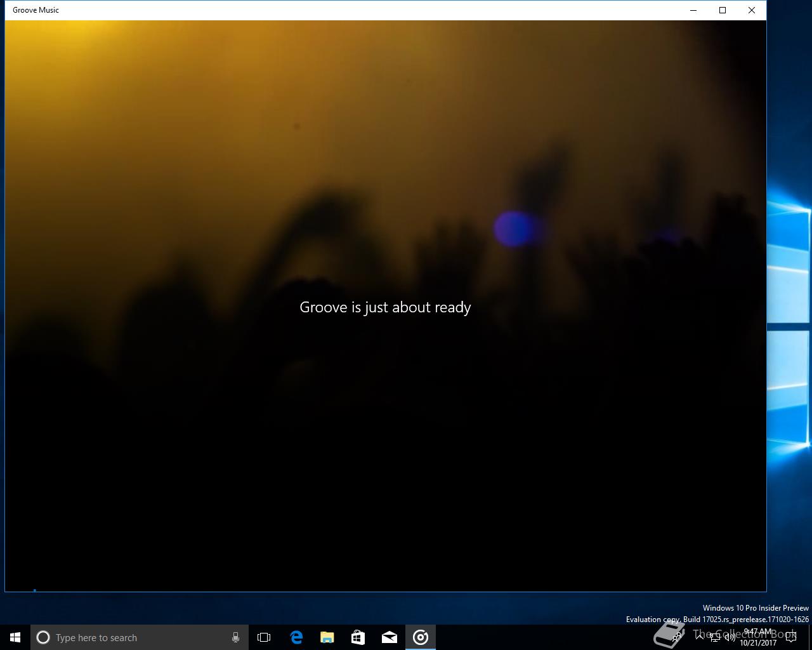
Task: Click the 'Groove Music' title bar text
Action: click(x=36, y=10)
